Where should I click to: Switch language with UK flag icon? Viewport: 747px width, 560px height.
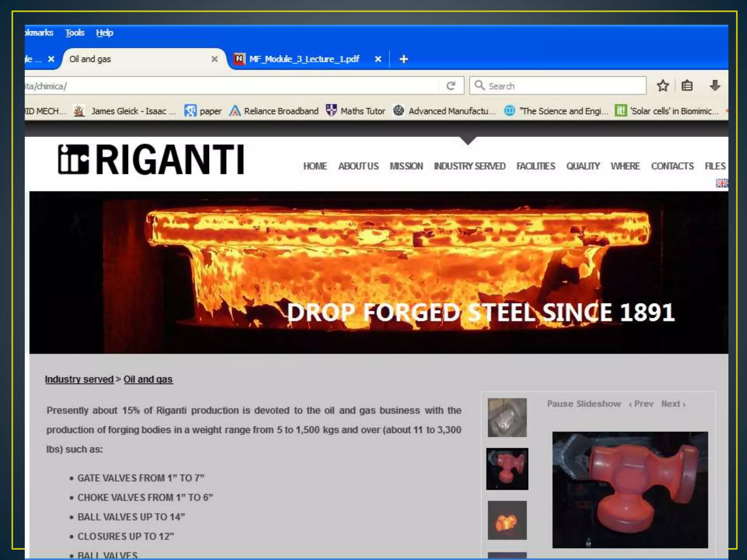tap(721, 183)
